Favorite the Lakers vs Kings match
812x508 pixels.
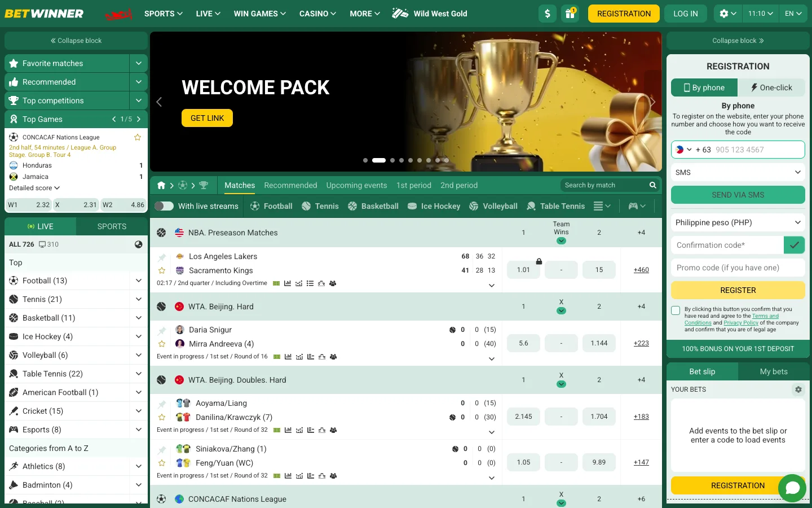pos(162,270)
